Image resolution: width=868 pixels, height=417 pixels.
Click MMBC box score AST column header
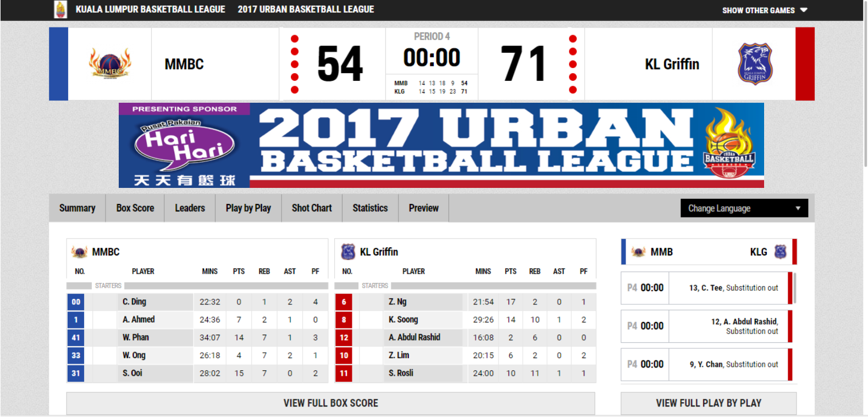[290, 271]
